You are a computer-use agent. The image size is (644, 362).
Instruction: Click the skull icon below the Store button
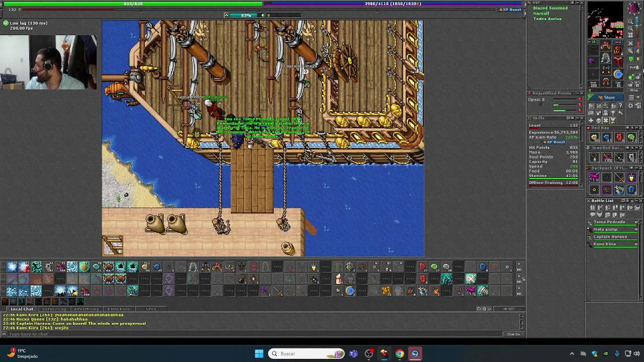coord(599,120)
